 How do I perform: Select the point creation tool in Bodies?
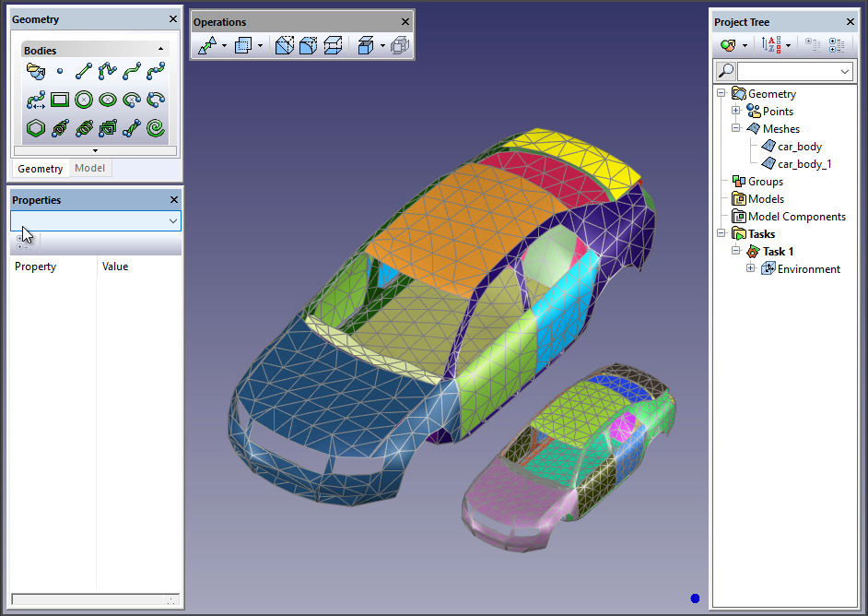(x=60, y=70)
